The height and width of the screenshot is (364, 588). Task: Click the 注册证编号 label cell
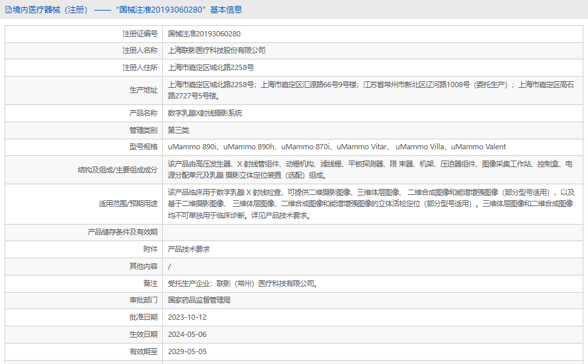pos(140,34)
